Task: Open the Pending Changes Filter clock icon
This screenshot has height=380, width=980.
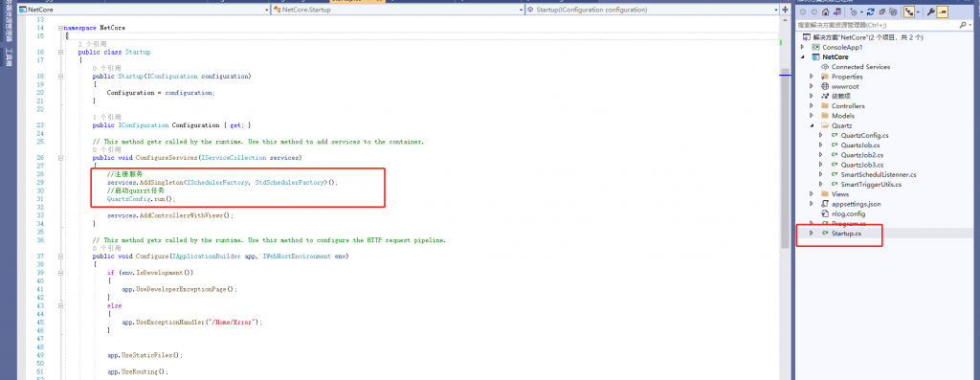Action: coord(853,11)
